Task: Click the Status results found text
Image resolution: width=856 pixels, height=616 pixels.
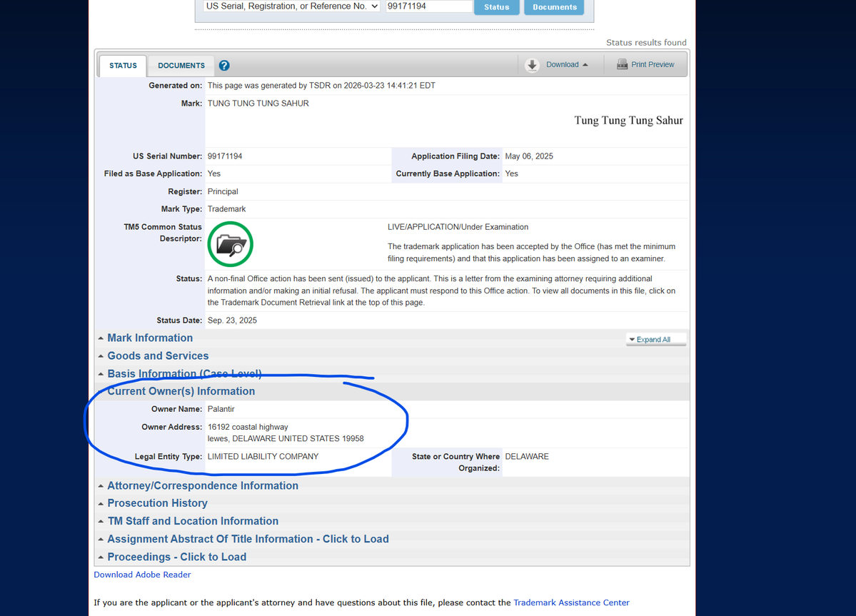Action: [x=646, y=43]
